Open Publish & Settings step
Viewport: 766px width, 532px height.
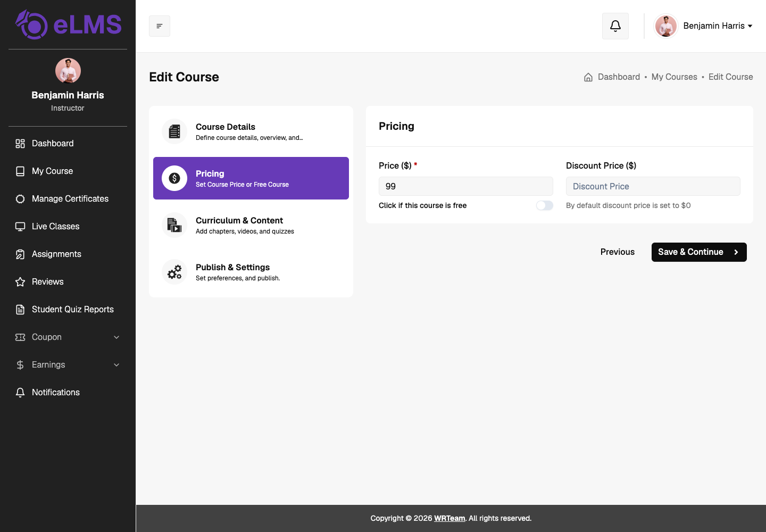pos(251,272)
